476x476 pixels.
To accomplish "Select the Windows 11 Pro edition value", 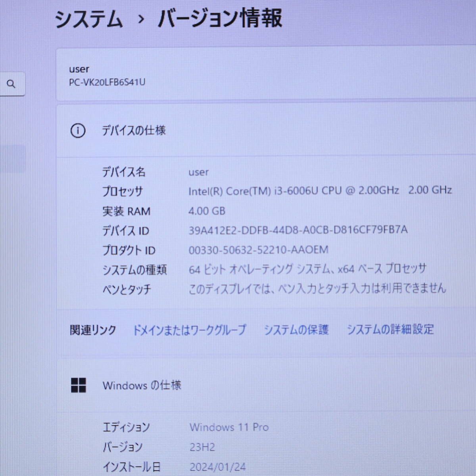I will [229, 427].
